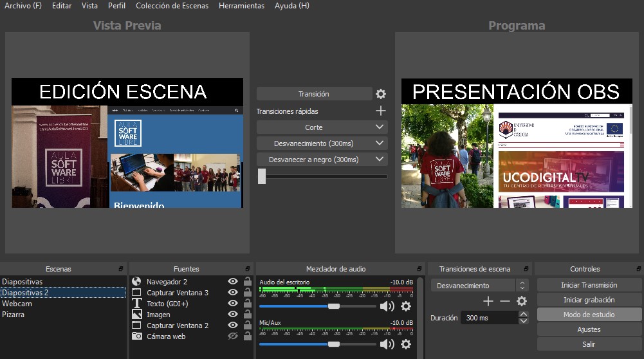Add a quick transition with plus icon
Image resolution: width=644 pixels, height=359 pixels.
coord(381,111)
